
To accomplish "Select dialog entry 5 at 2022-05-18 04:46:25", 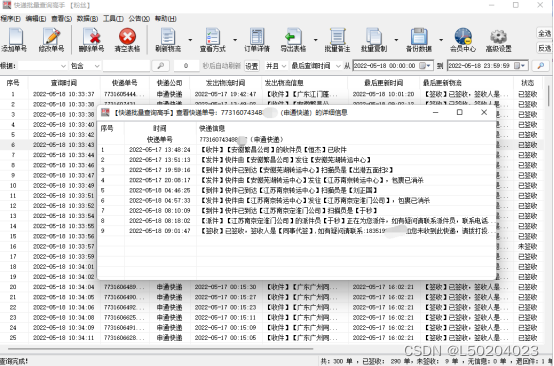I will tap(296, 190).
